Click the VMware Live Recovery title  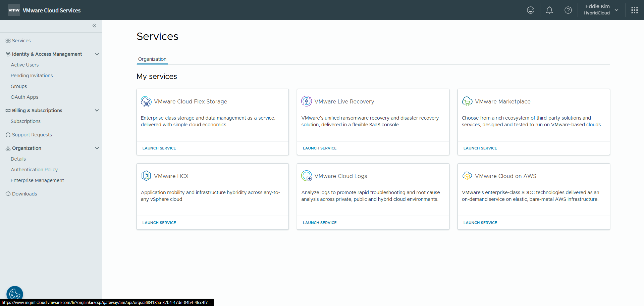tap(344, 101)
